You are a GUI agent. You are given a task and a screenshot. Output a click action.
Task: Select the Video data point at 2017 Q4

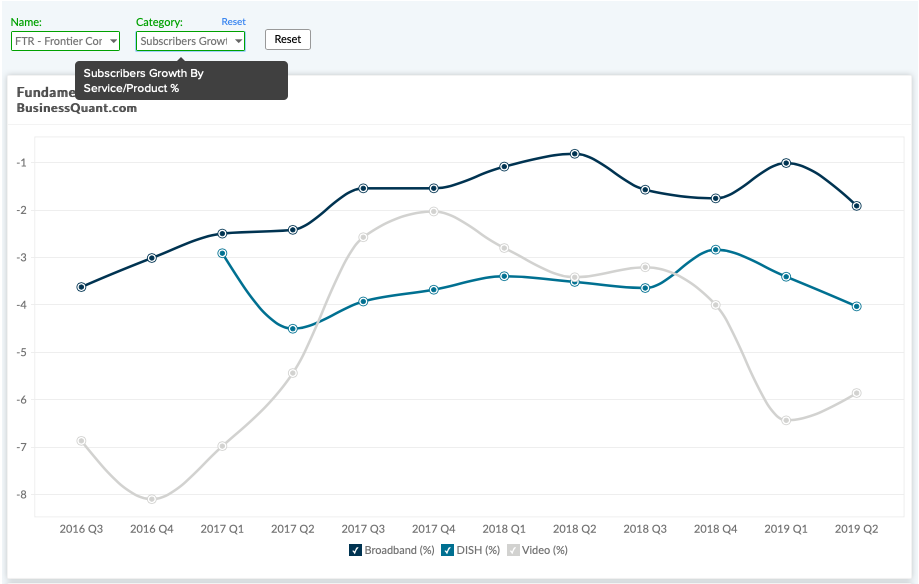pyautogui.click(x=434, y=211)
